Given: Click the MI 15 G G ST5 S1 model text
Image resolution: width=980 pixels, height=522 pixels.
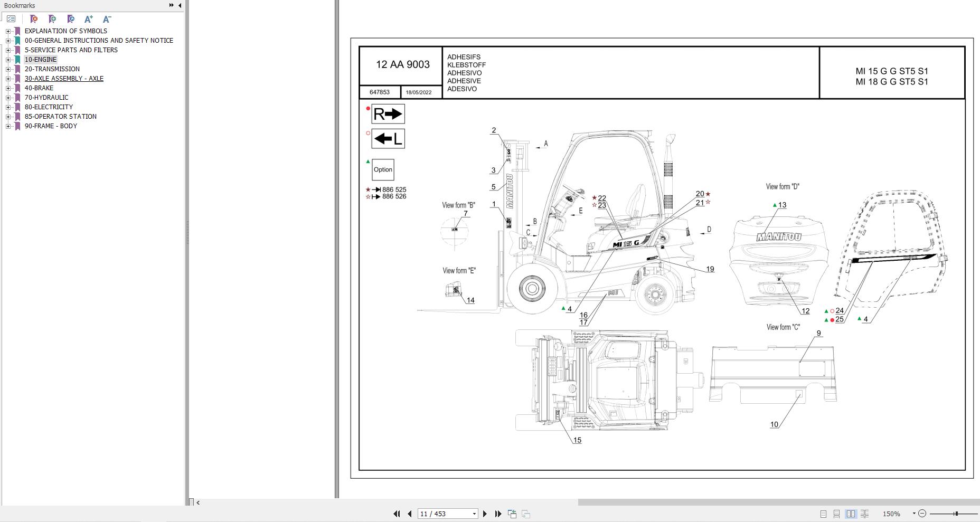Looking at the screenshot, I should pos(892,71).
